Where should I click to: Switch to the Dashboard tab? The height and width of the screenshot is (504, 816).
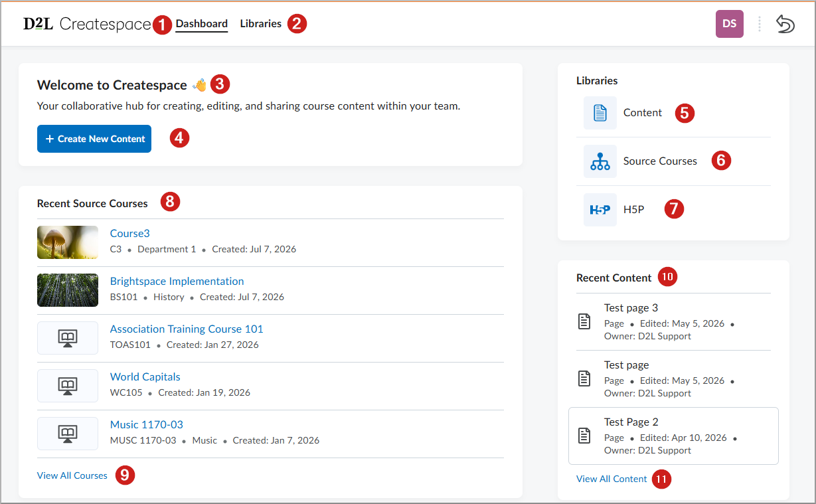click(202, 24)
